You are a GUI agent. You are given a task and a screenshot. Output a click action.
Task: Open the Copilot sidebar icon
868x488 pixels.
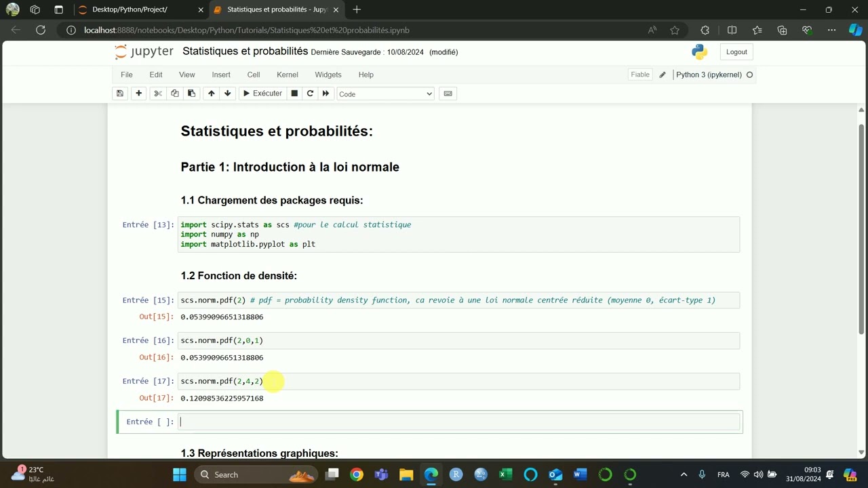tap(856, 30)
